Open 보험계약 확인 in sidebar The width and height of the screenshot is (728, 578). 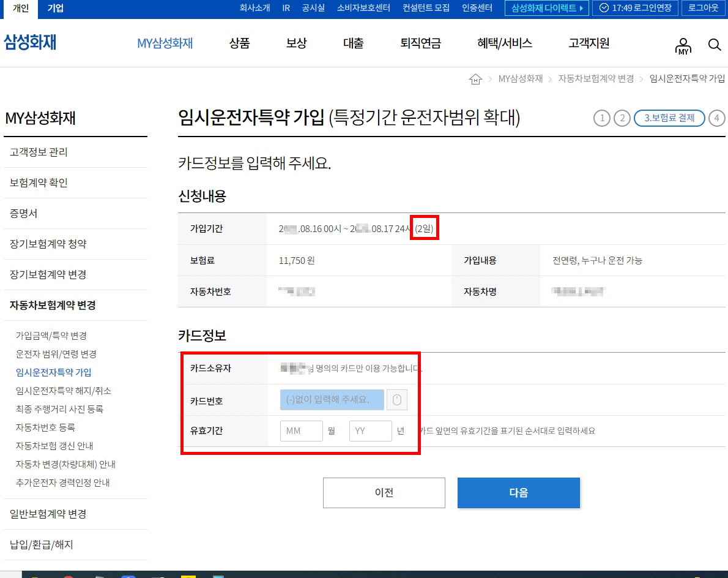click(x=75, y=182)
